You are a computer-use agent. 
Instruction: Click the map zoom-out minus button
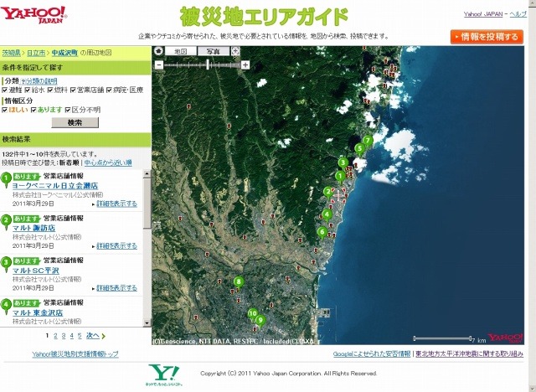pos(159,64)
